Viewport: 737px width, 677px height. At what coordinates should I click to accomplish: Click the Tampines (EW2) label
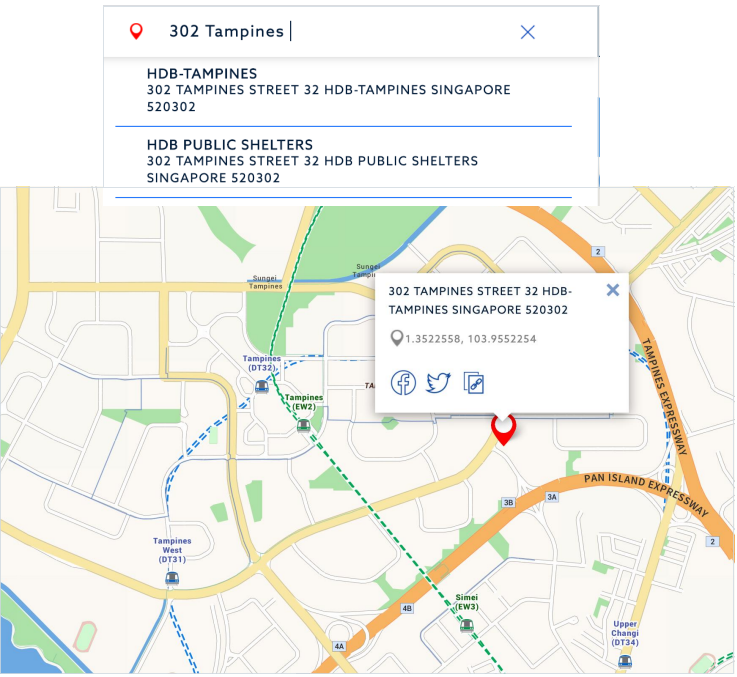tap(304, 402)
